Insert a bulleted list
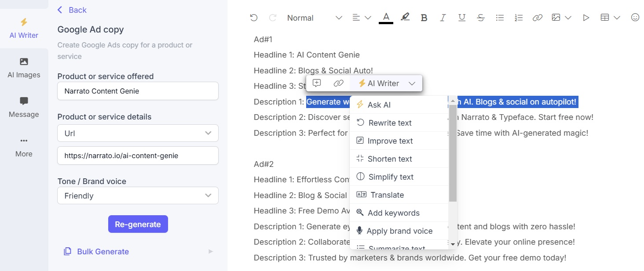 pos(500,18)
